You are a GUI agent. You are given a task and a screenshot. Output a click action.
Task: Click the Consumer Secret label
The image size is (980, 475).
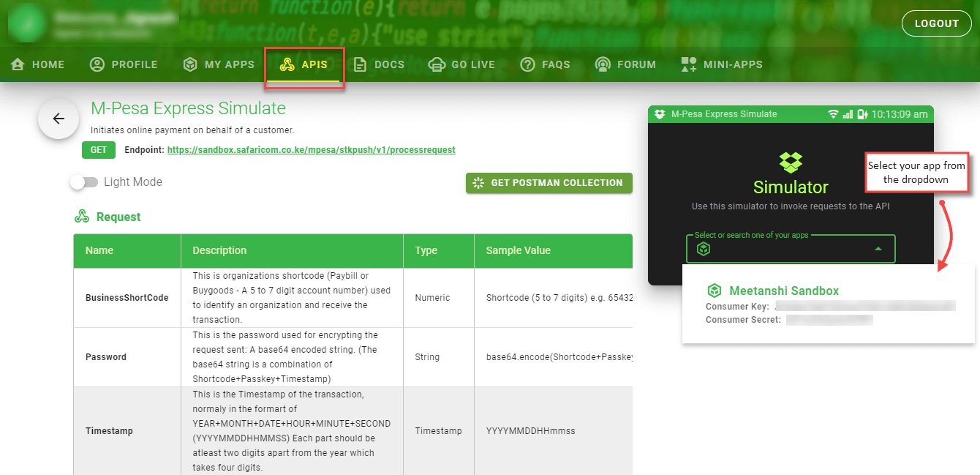click(x=744, y=320)
